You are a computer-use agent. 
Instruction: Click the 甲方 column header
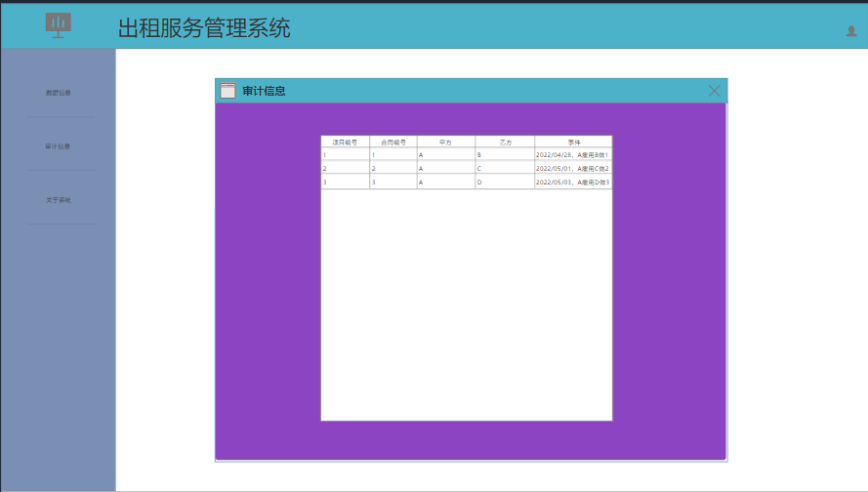[x=445, y=142]
